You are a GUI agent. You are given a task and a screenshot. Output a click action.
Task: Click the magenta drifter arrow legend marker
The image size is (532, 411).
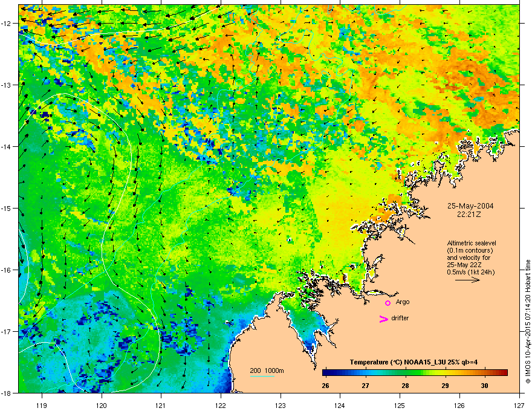(383, 319)
